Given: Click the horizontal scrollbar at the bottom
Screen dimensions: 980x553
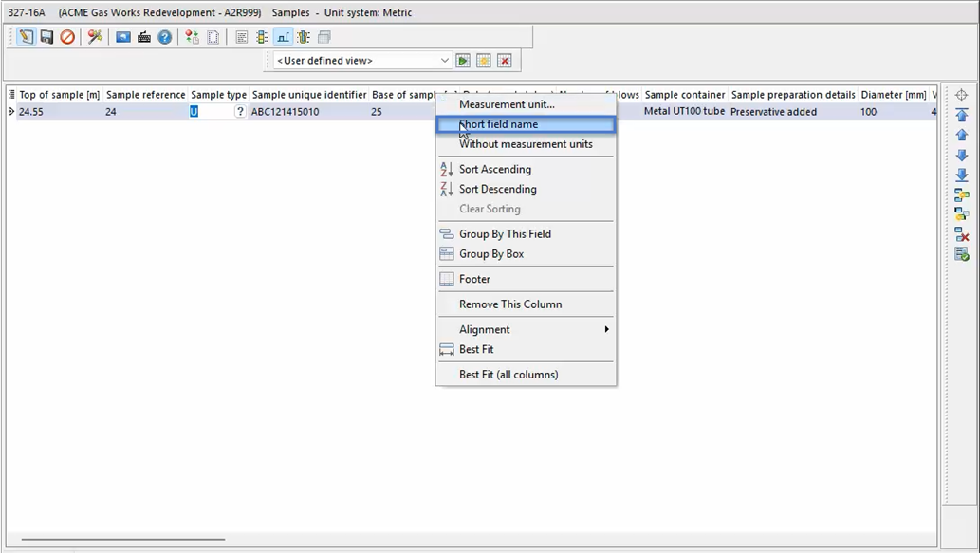Looking at the screenshot, I should coord(123,540).
